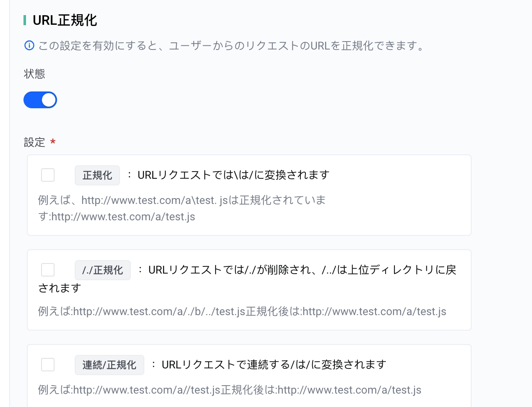Click the 状態 field label
Viewport: 532px width, 407px height.
[34, 74]
